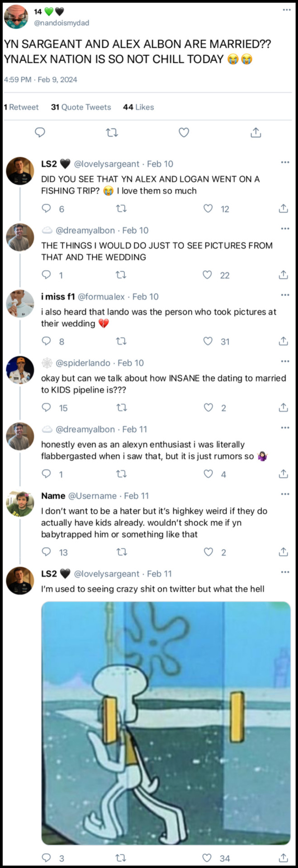Image resolution: width=298 pixels, height=868 pixels.
Task: Open more options for the @Username tweet
Action: 285,494
